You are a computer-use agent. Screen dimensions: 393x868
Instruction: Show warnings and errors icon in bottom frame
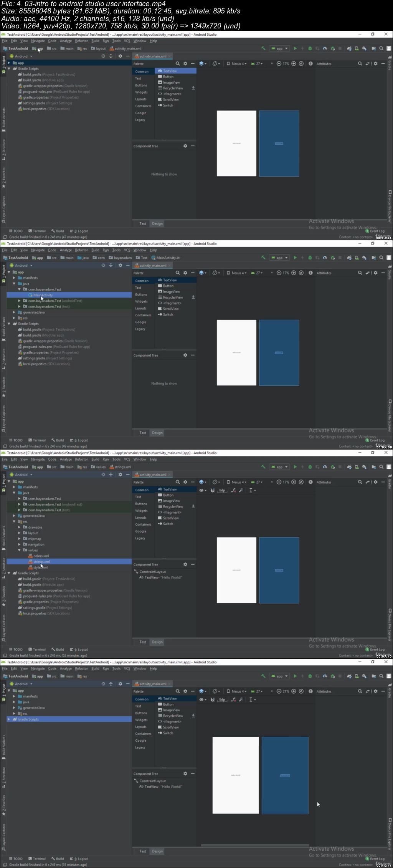coord(310,691)
